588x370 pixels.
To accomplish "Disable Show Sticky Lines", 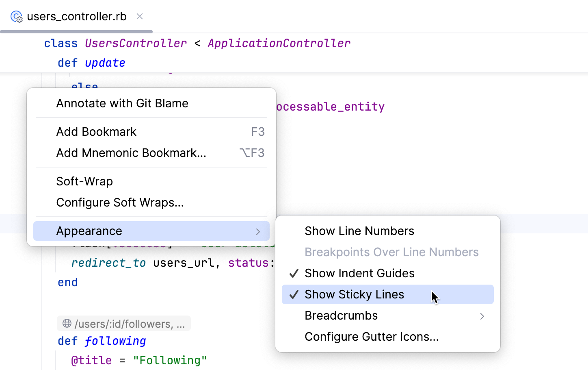I will pyautogui.click(x=354, y=294).
